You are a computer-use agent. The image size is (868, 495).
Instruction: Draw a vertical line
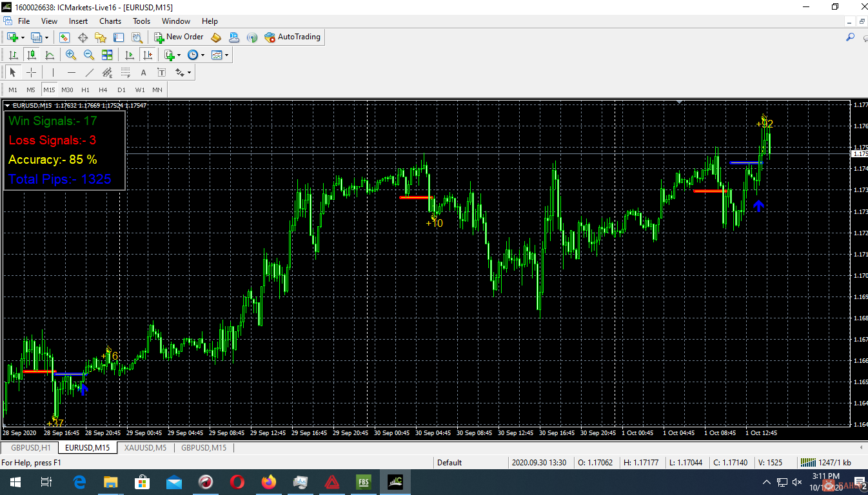click(x=53, y=72)
